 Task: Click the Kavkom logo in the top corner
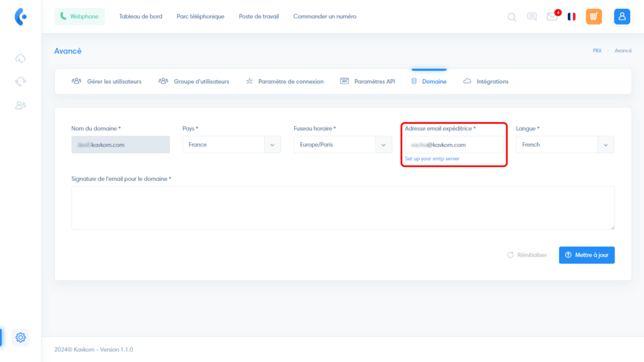tap(20, 16)
